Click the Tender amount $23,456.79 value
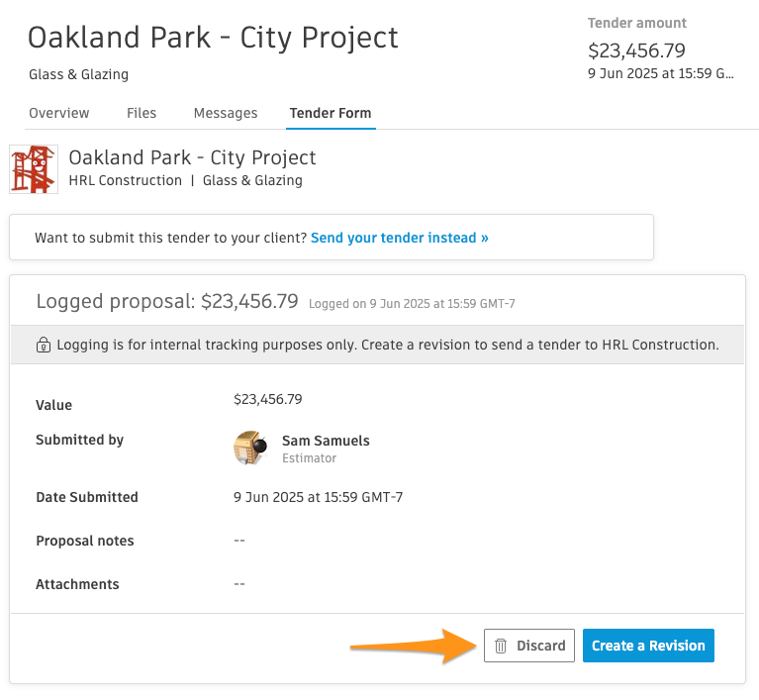 coord(636,50)
